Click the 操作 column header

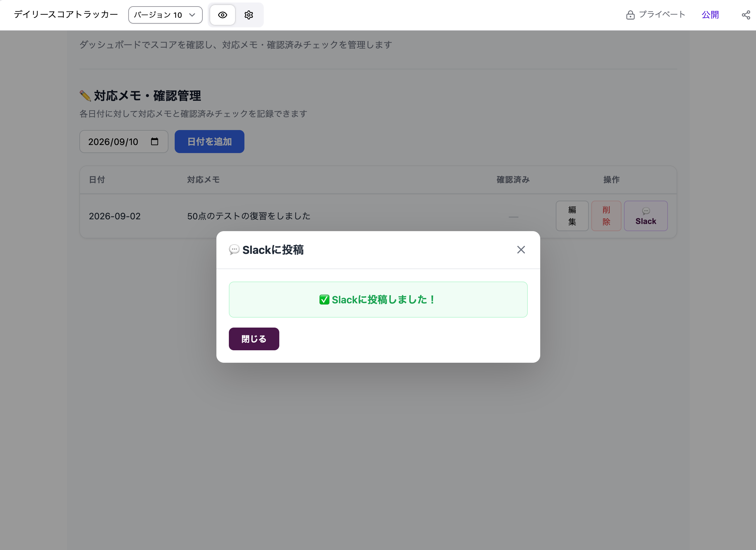click(x=611, y=180)
